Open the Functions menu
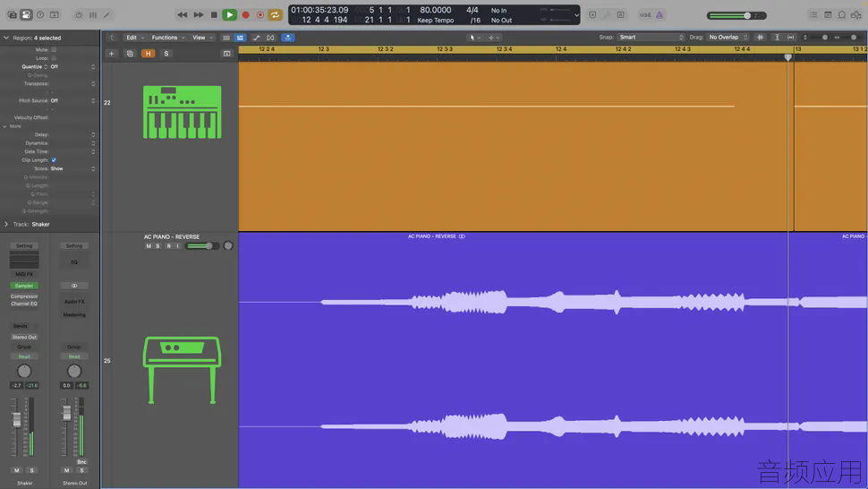 pos(167,38)
